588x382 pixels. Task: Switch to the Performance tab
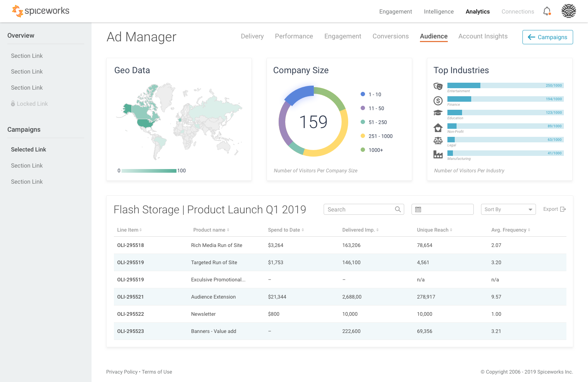(x=294, y=36)
